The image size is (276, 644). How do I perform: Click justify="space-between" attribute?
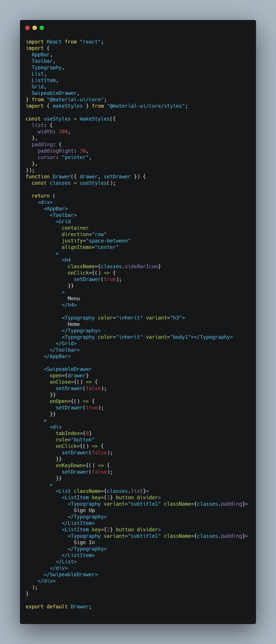[96, 241]
